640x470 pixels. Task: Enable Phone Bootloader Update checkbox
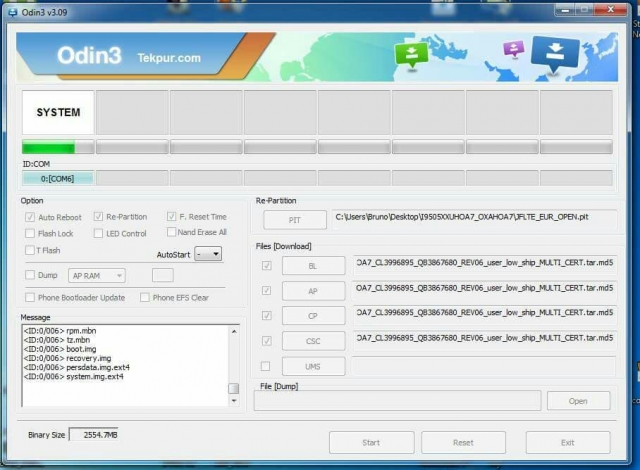pos(30,297)
